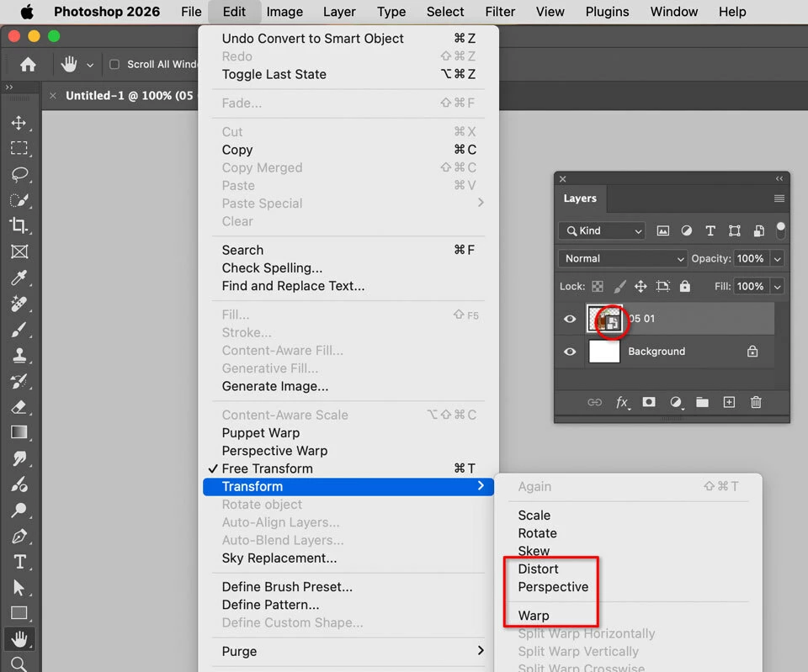The image size is (808, 672).
Task: Select the Smudge tool
Action: (19, 458)
